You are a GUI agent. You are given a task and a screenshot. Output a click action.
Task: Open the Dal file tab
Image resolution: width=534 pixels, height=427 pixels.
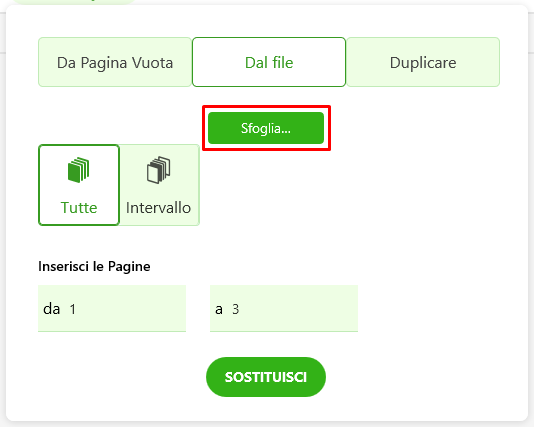tap(269, 62)
